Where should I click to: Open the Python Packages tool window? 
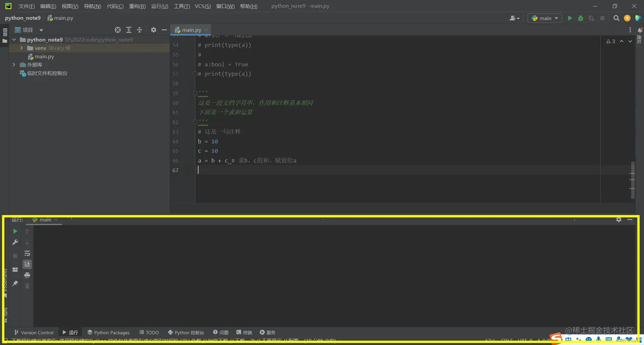(108, 332)
